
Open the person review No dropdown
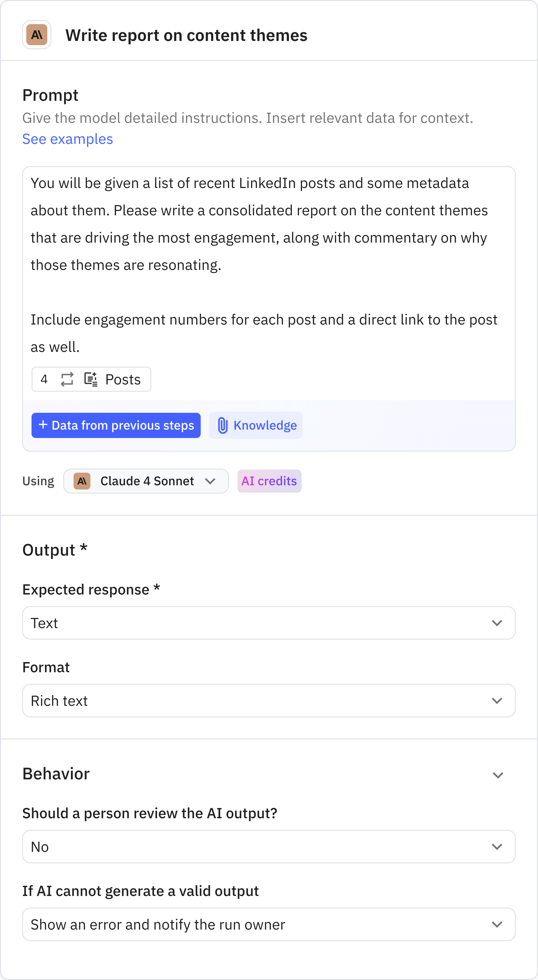269,847
